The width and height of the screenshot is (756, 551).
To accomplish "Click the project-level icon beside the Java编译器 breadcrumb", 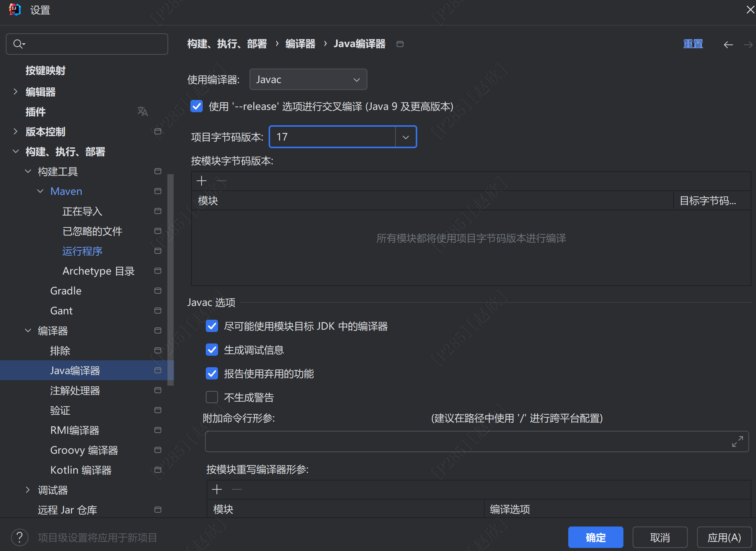I will [400, 44].
